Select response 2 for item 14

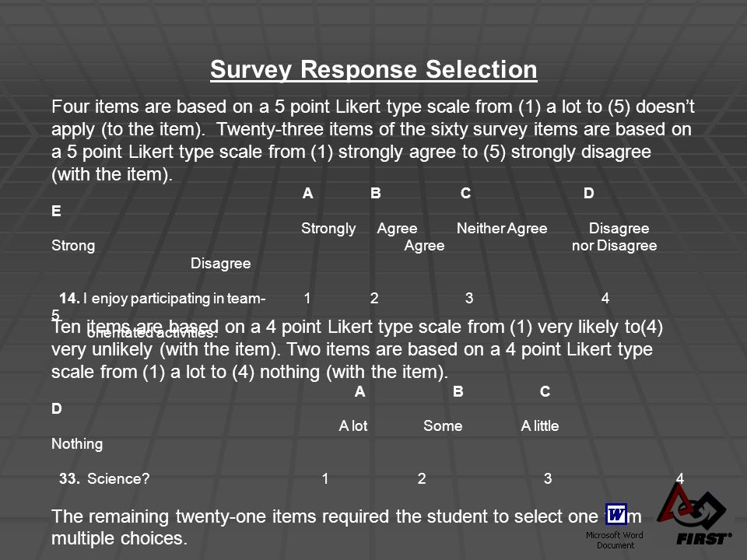click(x=374, y=298)
